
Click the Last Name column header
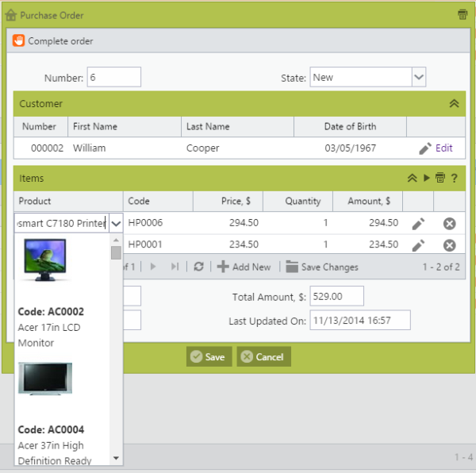(x=237, y=126)
